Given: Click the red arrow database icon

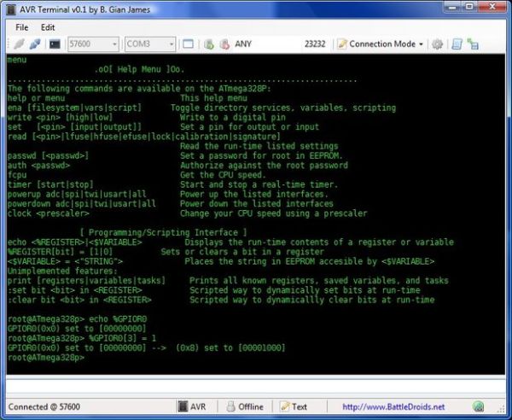Looking at the screenshot, I should [224, 44].
